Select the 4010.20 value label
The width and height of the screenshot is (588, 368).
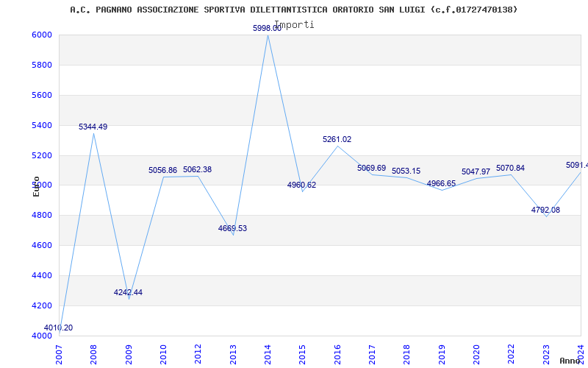click(x=58, y=328)
